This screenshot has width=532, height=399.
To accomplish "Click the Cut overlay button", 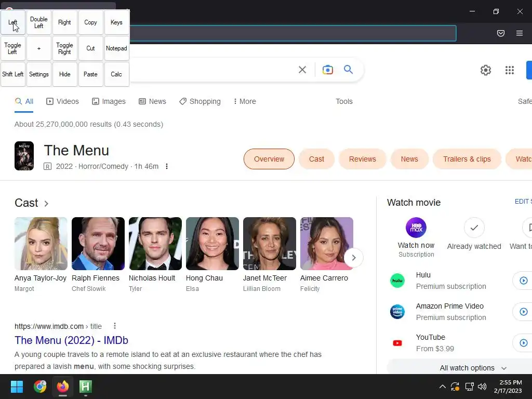I will click(90, 48).
